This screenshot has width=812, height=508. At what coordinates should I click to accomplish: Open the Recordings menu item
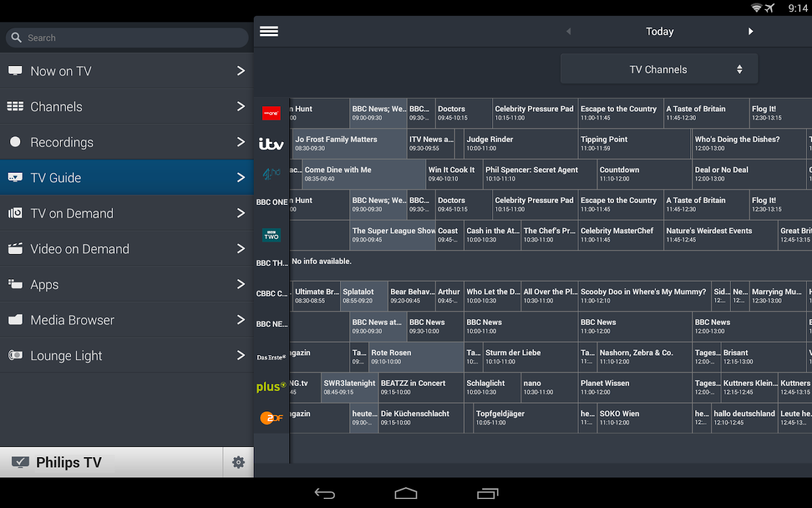[x=127, y=142]
